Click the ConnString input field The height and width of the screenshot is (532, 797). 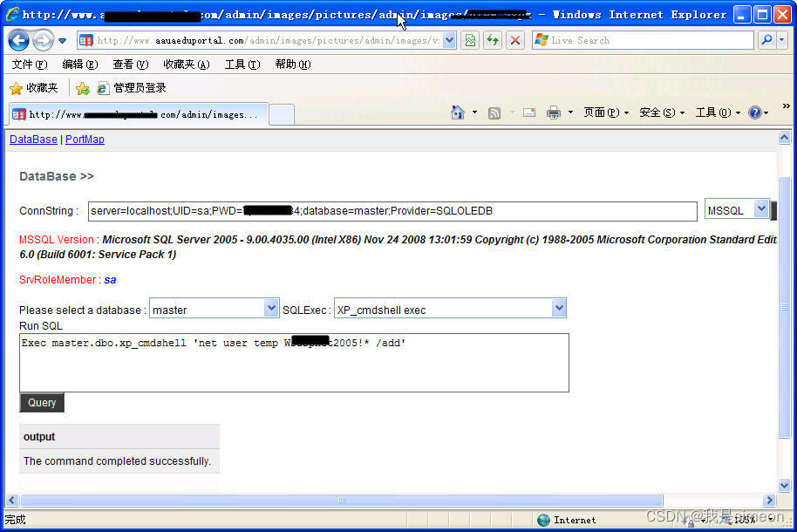392,211
